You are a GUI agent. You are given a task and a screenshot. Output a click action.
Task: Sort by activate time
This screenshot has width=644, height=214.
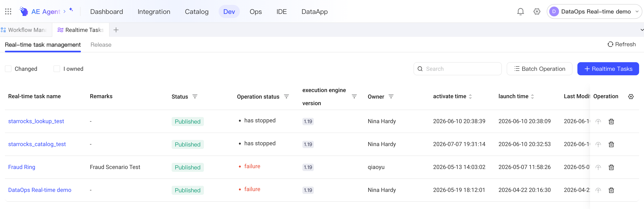470,96
